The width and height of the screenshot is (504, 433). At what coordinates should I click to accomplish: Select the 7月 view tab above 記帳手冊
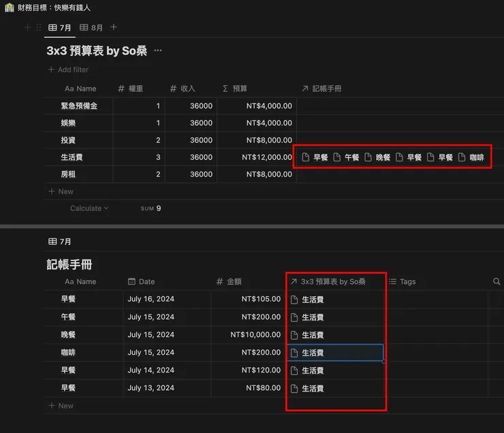[x=59, y=242]
